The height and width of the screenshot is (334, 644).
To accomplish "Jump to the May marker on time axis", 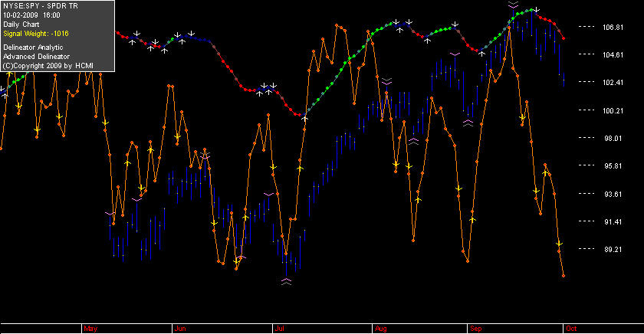I will click(90, 329).
